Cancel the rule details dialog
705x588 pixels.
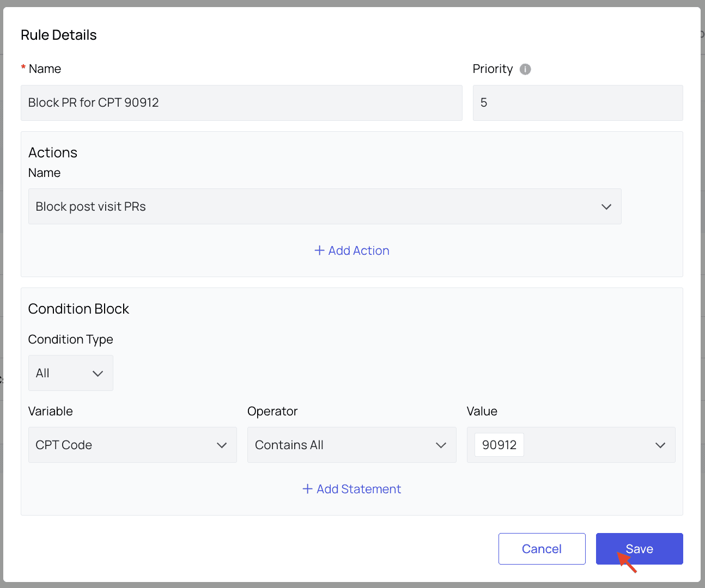pos(542,549)
